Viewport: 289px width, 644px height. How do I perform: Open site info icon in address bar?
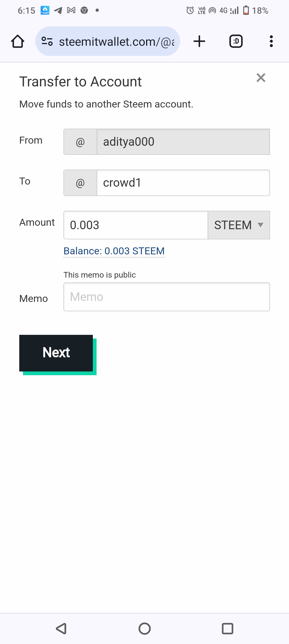coord(47,41)
